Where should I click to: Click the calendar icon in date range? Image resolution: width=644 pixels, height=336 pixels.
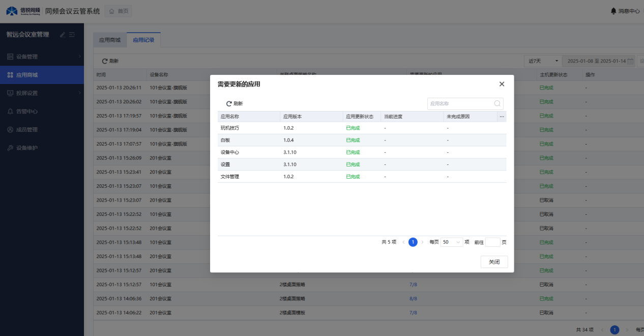coord(630,61)
